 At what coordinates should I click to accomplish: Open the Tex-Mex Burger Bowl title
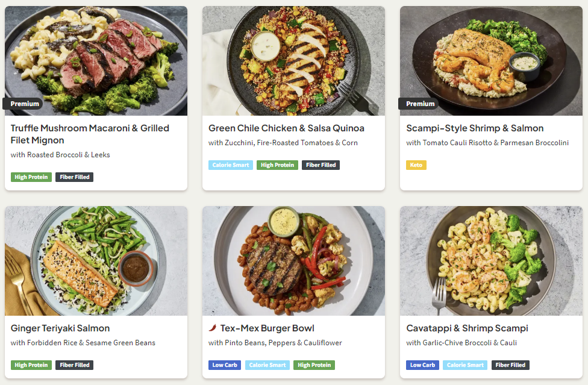(x=267, y=328)
